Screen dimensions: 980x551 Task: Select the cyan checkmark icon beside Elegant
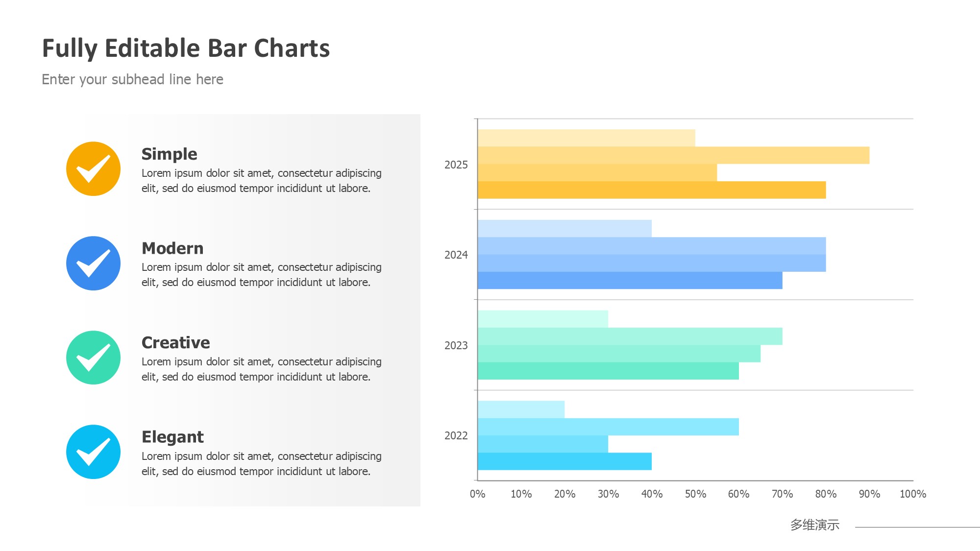coord(93,452)
